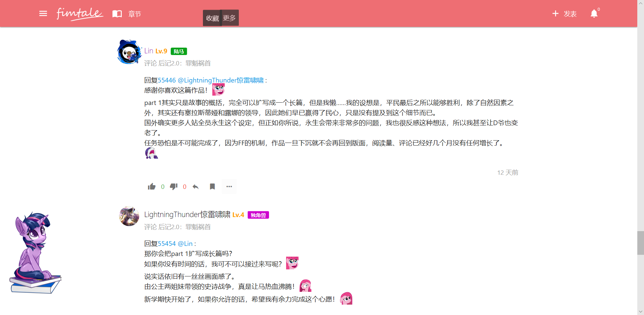Reply to Lin's comment using arrow icon
The height and width of the screenshot is (315, 644).
pos(196,187)
